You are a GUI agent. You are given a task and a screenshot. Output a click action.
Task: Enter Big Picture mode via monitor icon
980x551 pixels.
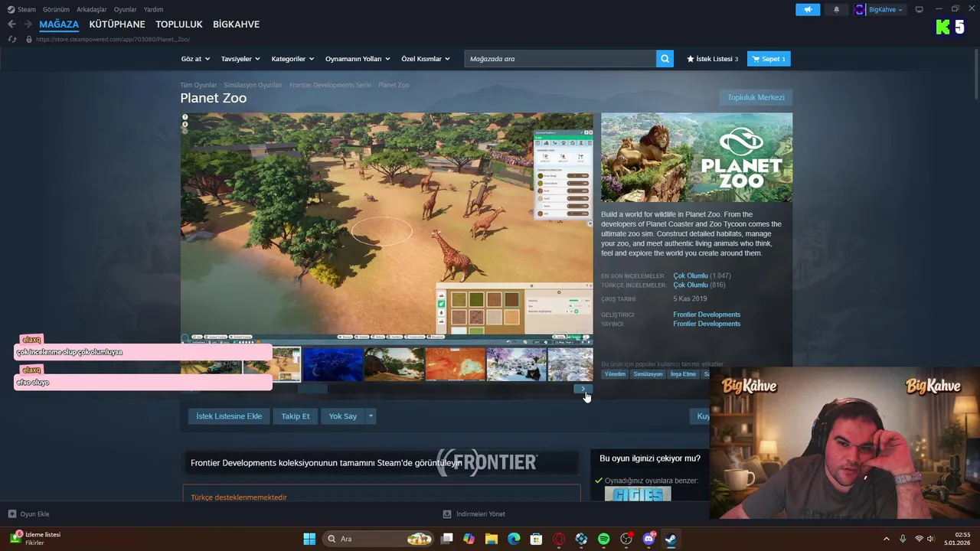(x=920, y=9)
